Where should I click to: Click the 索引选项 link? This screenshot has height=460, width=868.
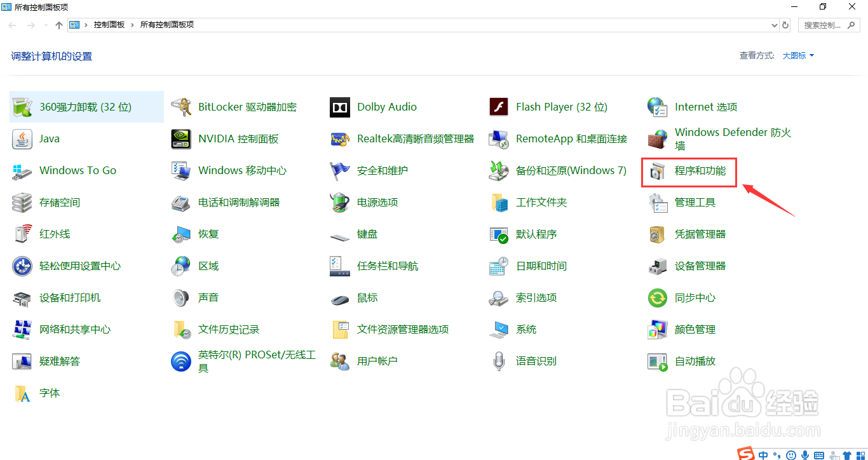coord(536,297)
